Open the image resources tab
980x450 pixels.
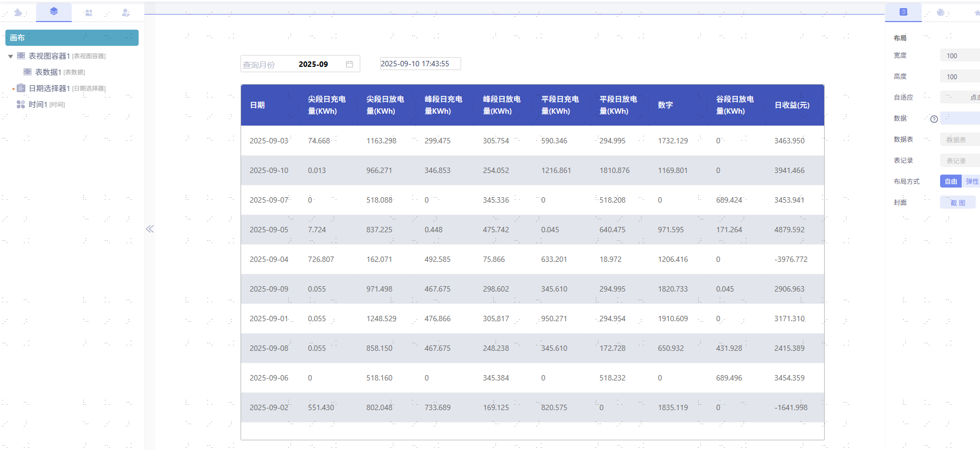coord(89,12)
